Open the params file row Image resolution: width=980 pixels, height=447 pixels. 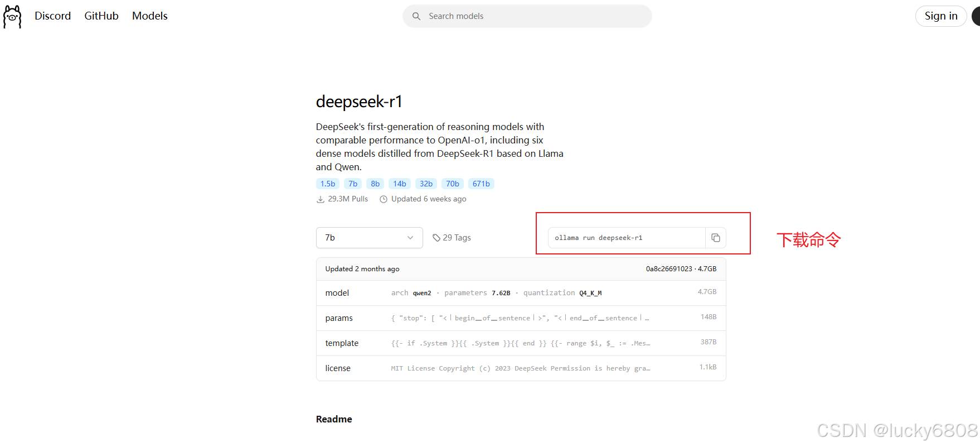(x=521, y=318)
